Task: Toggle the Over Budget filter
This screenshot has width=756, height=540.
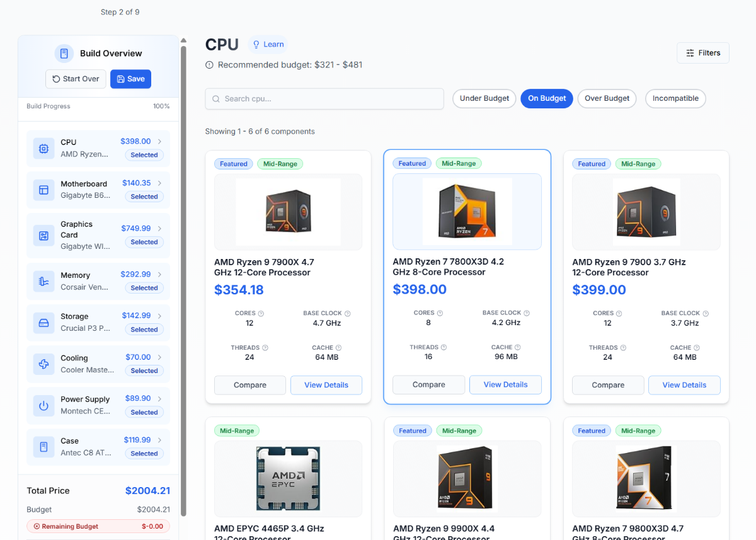Action: tap(607, 98)
